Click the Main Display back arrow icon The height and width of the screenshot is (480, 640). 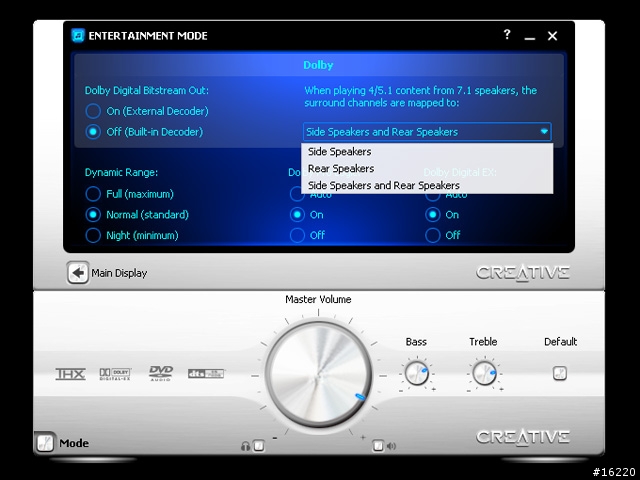(x=78, y=272)
